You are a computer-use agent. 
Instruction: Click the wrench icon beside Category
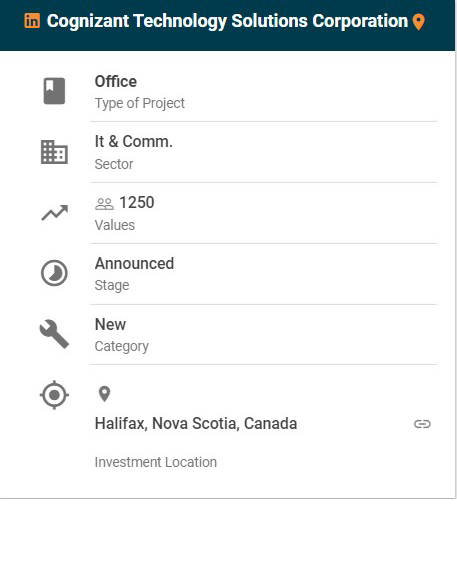point(54,334)
